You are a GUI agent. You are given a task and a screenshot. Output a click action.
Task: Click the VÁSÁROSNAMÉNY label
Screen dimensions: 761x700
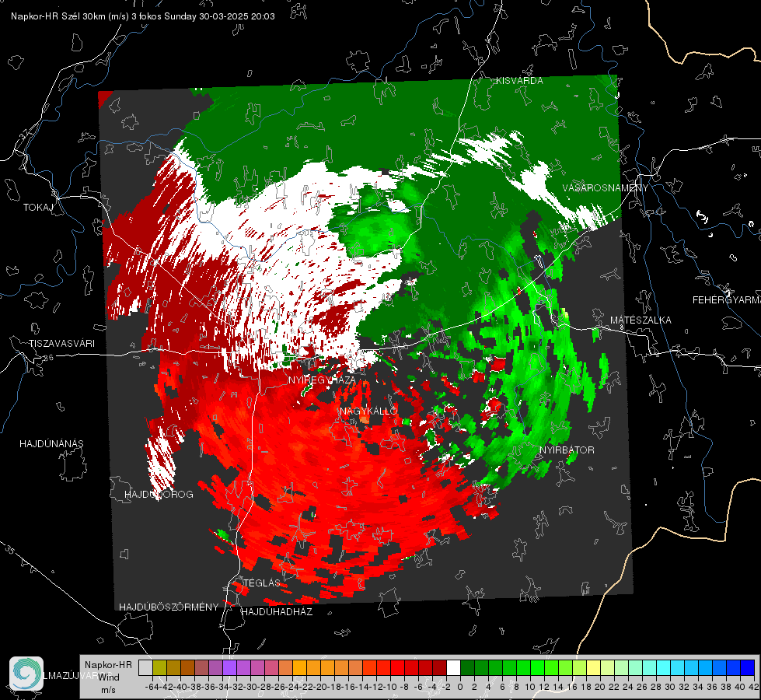tap(606, 188)
